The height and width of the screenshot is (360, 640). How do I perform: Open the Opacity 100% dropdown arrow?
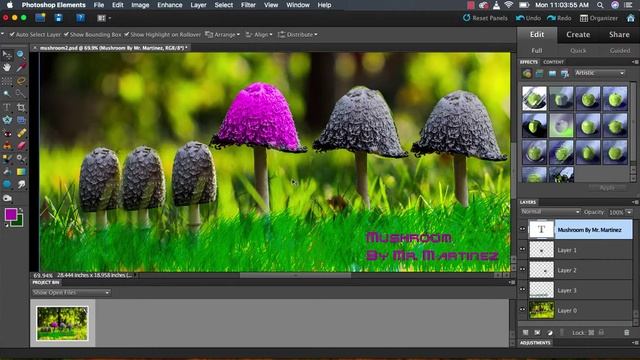(x=629, y=212)
